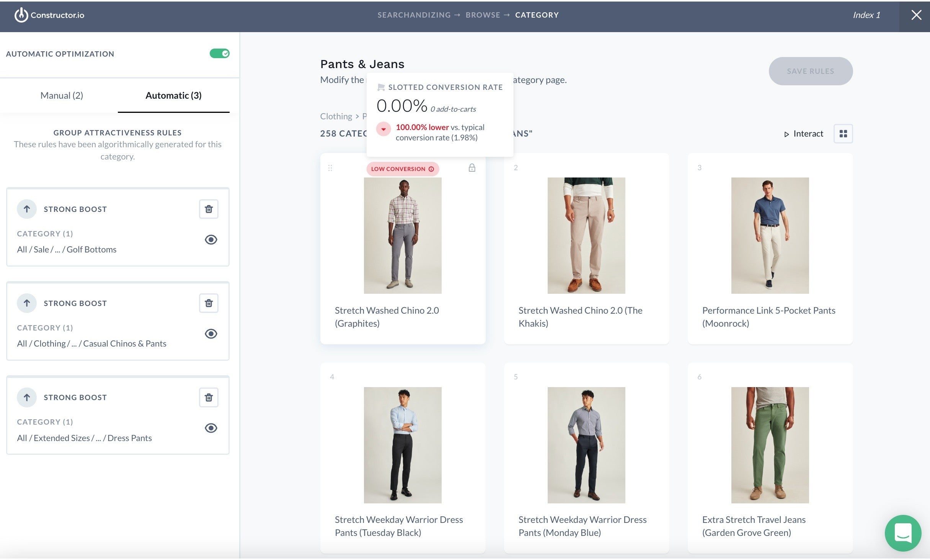The width and height of the screenshot is (930, 560).
Task: Select the Automatic (3) tab
Action: 173,96
